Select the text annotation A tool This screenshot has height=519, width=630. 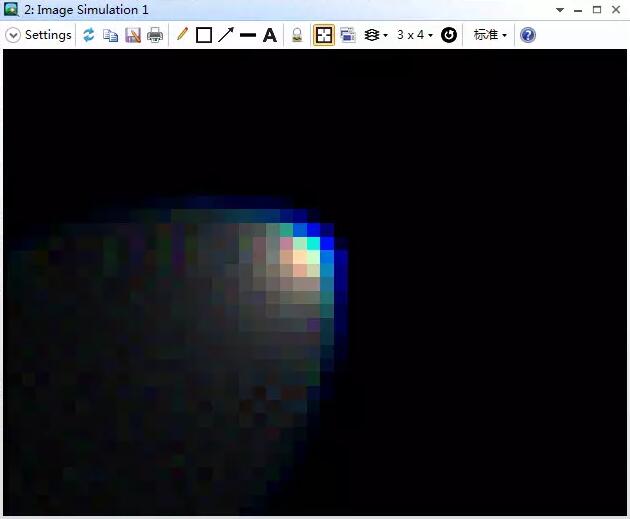(270, 35)
